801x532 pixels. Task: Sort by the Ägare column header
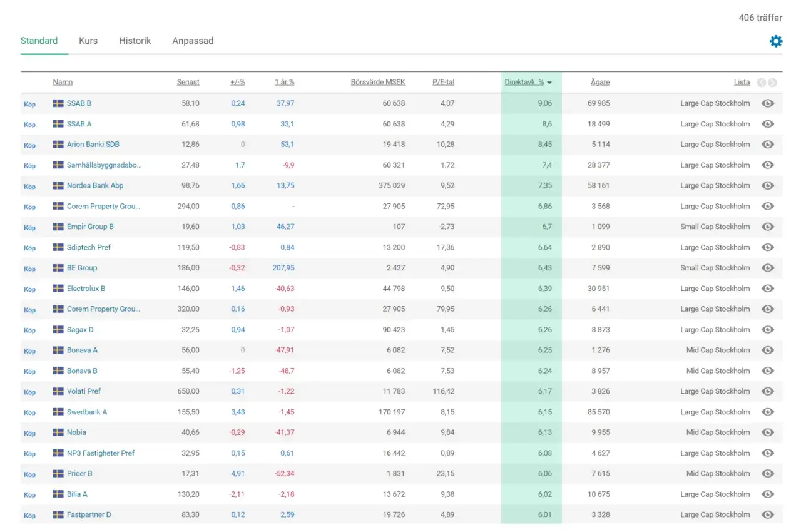point(600,82)
